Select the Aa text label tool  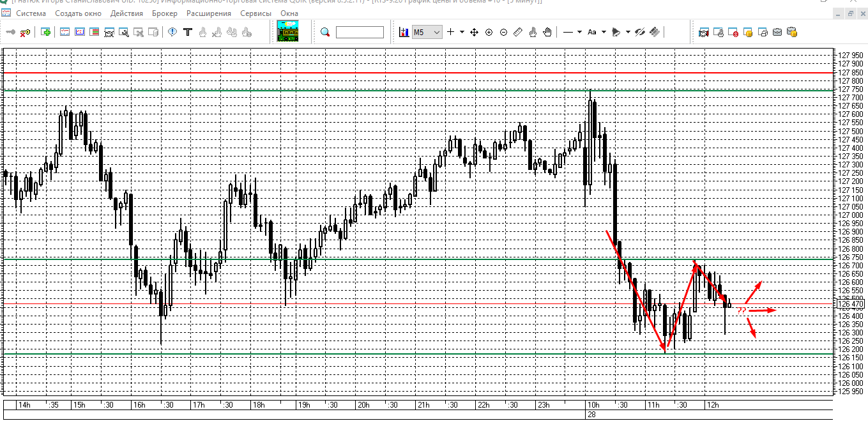coord(591,32)
